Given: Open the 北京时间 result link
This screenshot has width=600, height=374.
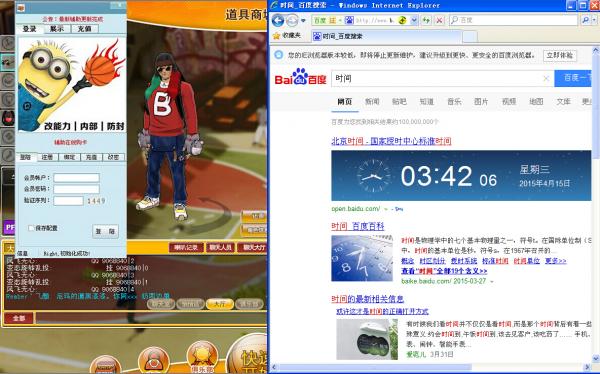Looking at the screenshot, I should 391,141.
